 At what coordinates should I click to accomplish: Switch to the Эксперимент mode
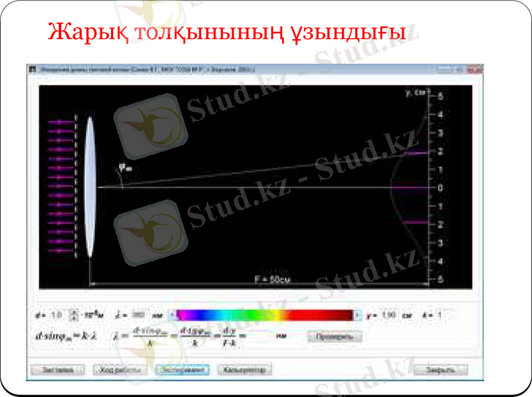click(x=181, y=370)
